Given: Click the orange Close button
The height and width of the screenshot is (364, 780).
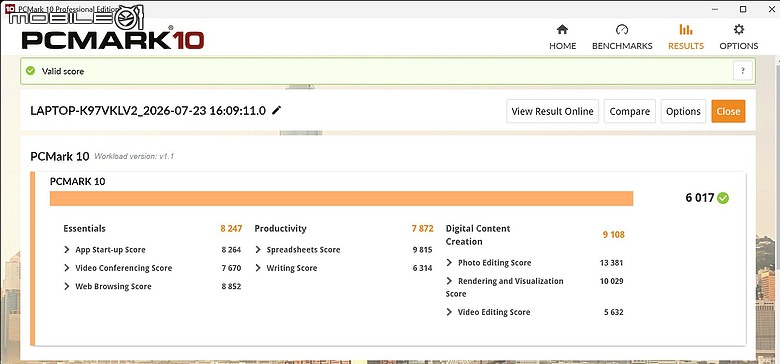Looking at the screenshot, I should (728, 111).
